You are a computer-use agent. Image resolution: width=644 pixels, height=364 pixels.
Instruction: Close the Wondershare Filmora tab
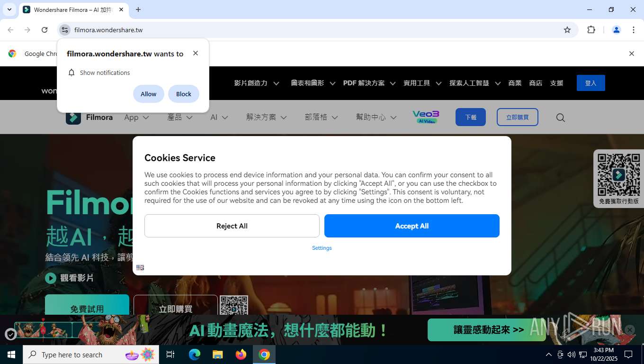click(x=121, y=9)
